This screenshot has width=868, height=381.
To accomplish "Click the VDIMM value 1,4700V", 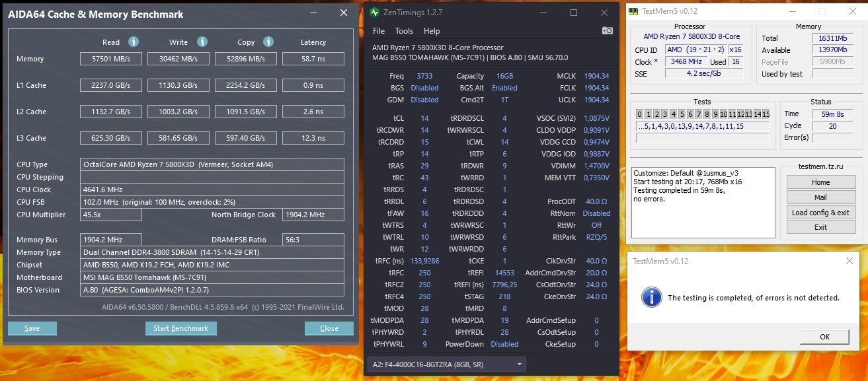I will click(596, 166).
